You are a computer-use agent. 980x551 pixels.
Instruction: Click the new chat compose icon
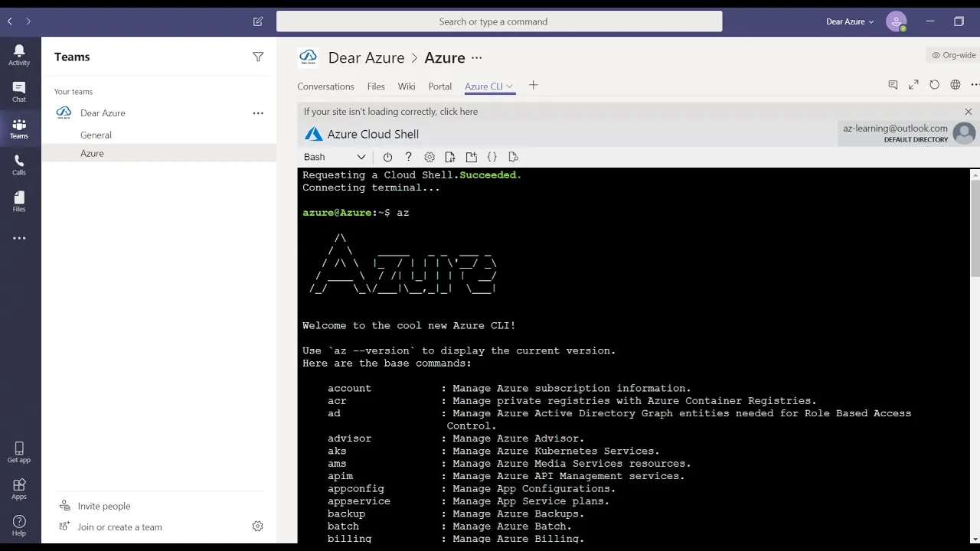click(258, 21)
